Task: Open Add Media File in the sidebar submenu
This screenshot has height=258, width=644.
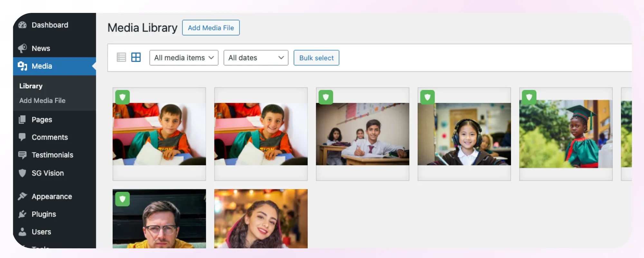Action: pos(43,101)
